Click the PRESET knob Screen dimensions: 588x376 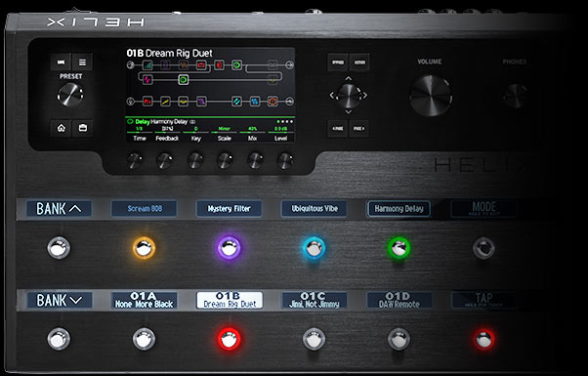pyautogui.click(x=70, y=95)
